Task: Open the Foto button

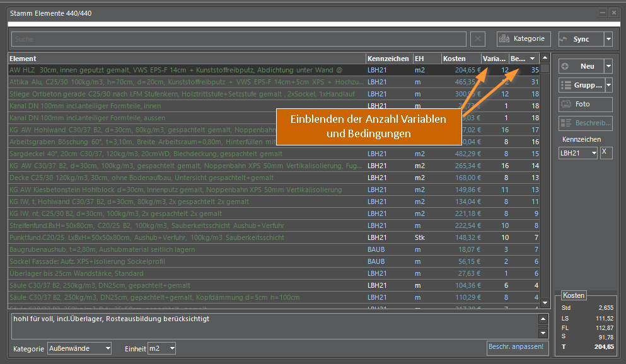Action: pyautogui.click(x=585, y=104)
